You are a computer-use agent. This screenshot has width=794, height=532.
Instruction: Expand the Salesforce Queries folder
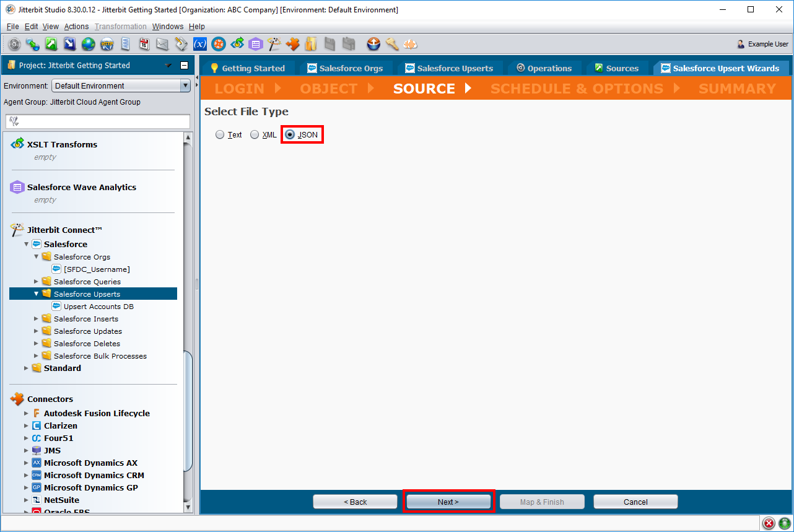coord(36,282)
